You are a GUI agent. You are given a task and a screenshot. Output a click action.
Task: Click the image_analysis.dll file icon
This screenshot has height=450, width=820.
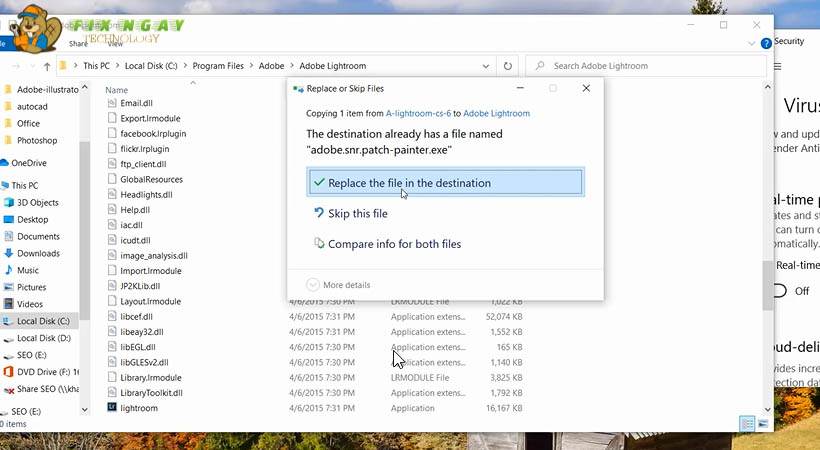coord(111,255)
